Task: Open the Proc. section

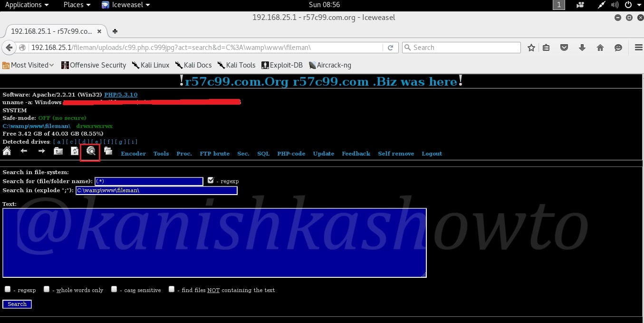Action: tap(184, 154)
